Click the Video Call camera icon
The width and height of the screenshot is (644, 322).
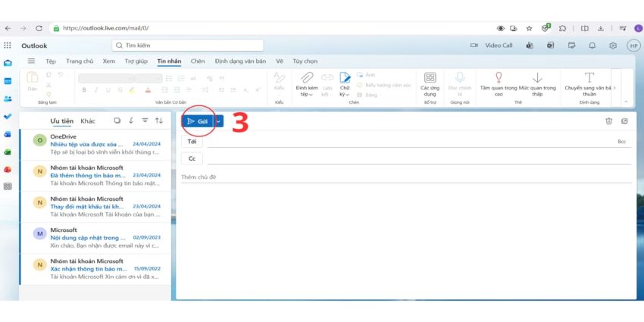[474, 45]
